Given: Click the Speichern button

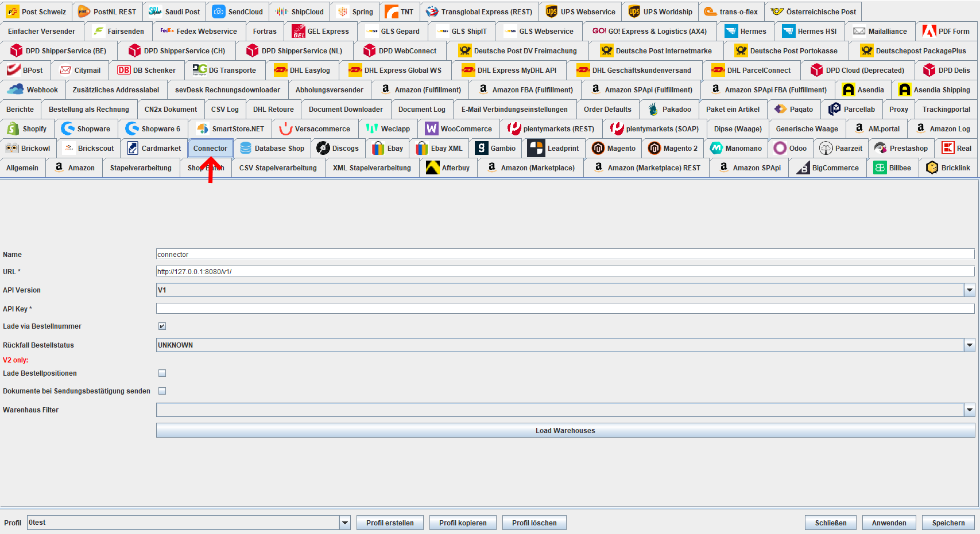Looking at the screenshot, I should pyautogui.click(x=948, y=523).
